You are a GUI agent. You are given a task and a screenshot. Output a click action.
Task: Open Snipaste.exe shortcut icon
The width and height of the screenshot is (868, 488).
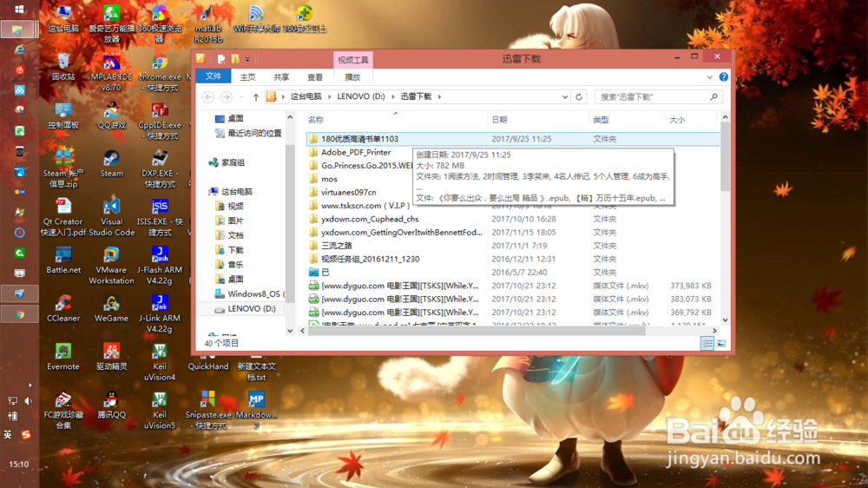207,410
